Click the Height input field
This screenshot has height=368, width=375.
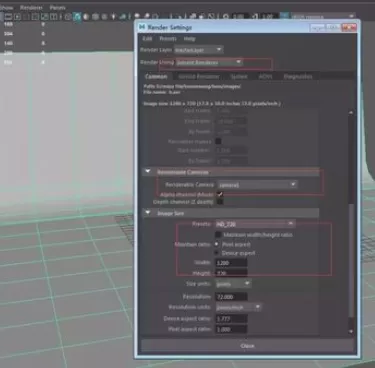(231, 273)
